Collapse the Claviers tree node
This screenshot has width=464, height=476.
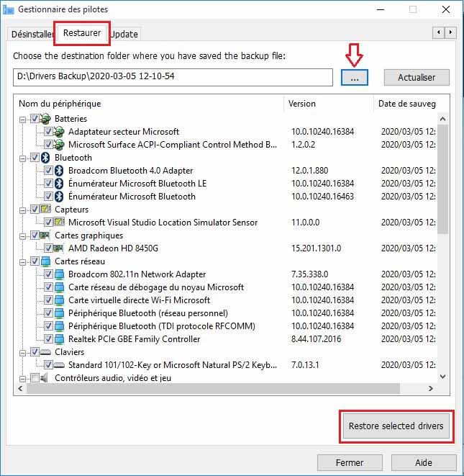22,353
